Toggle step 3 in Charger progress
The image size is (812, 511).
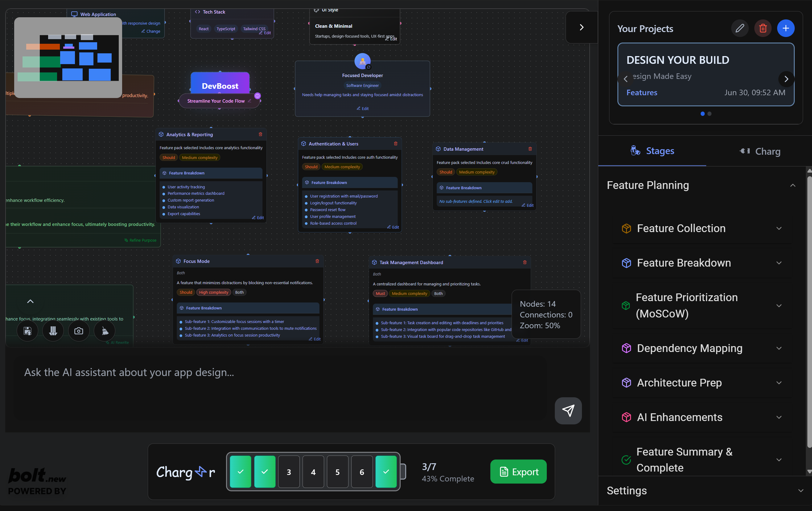point(289,472)
